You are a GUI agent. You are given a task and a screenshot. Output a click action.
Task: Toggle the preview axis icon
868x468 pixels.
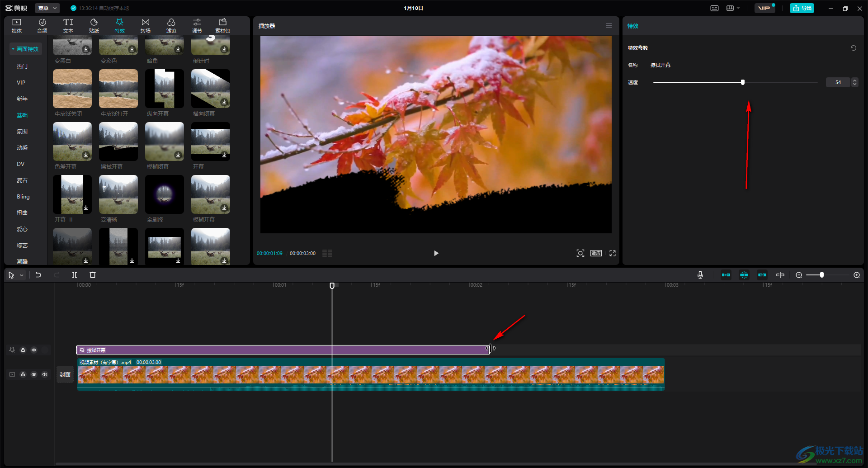(780, 275)
